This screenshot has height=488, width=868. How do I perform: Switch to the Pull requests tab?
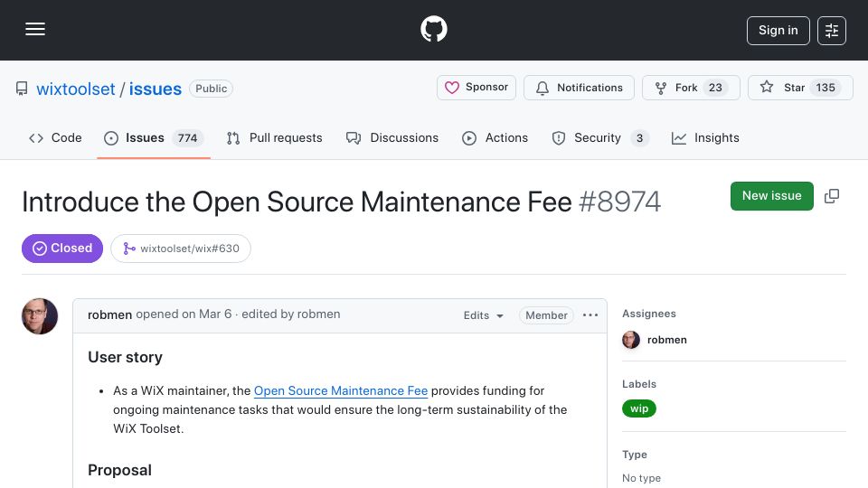(275, 137)
